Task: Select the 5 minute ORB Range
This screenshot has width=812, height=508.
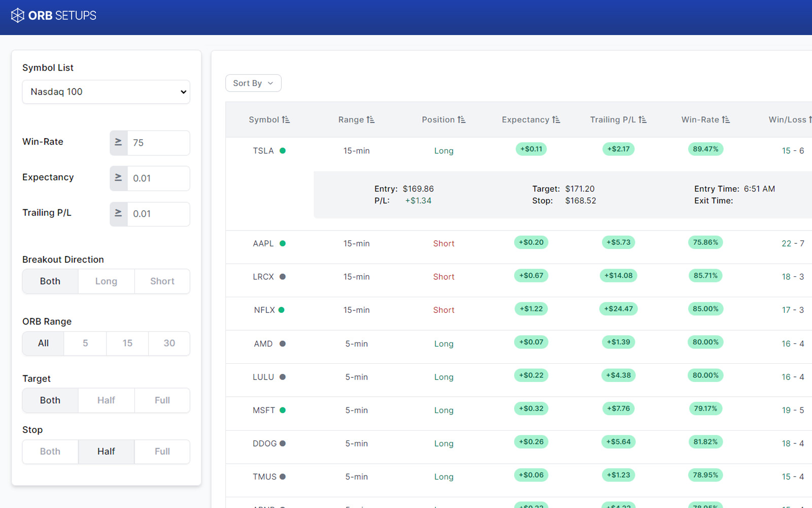Action: click(x=85, y=343)
